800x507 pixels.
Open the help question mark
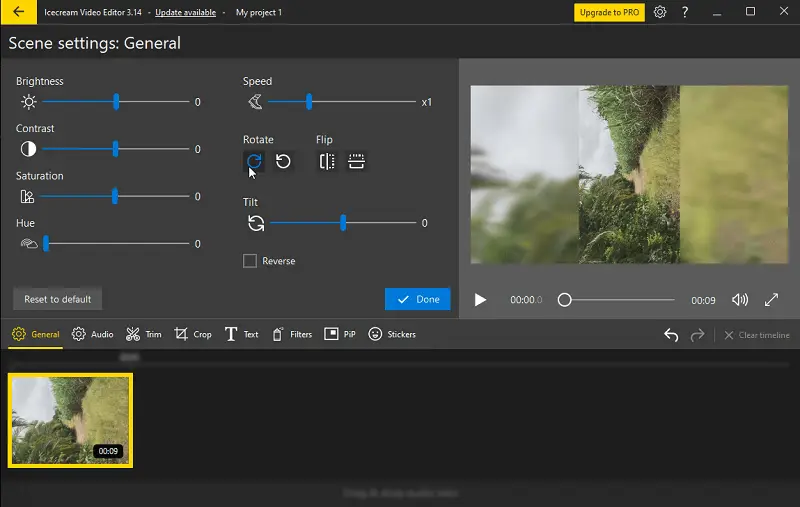[x=685, y=12]
